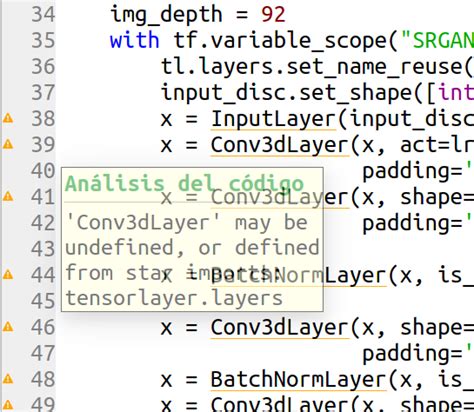Click line number 45 in the gutter
Screen dimensions: 474x412
(43, 301)
